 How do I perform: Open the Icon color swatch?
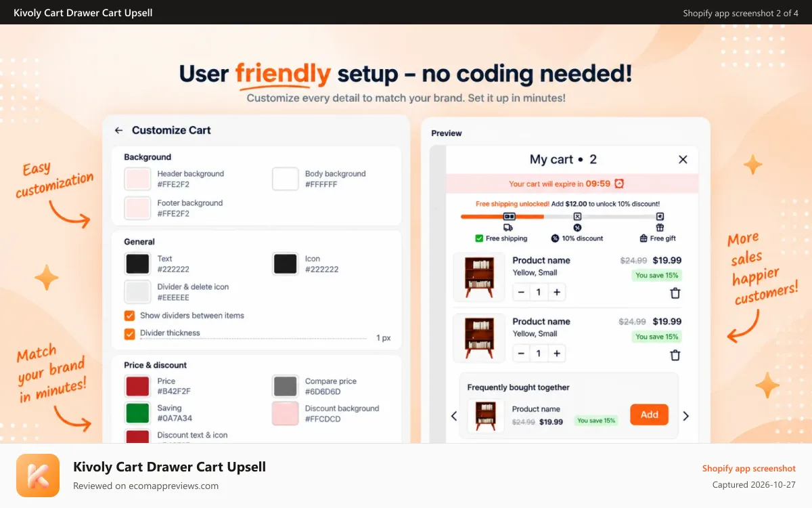tap(285, 263)
